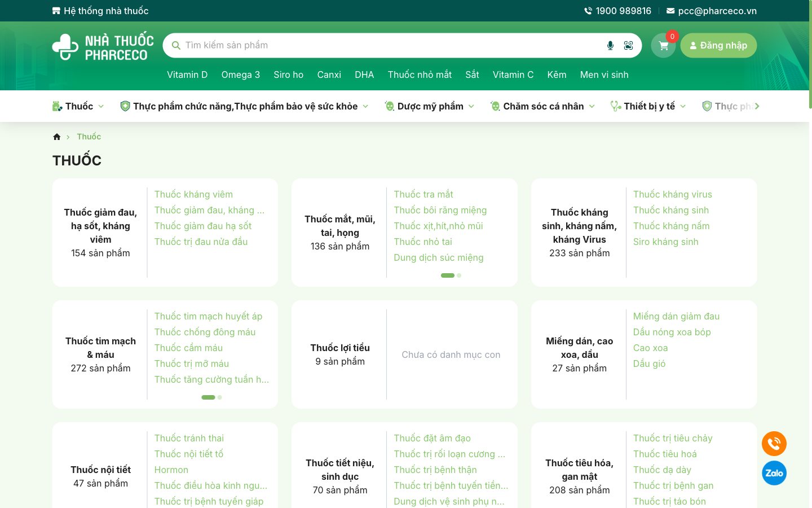812x508 pixels.
Task: Open Thuốc kháng virus subcategory
Action: (x=673, y=194)
